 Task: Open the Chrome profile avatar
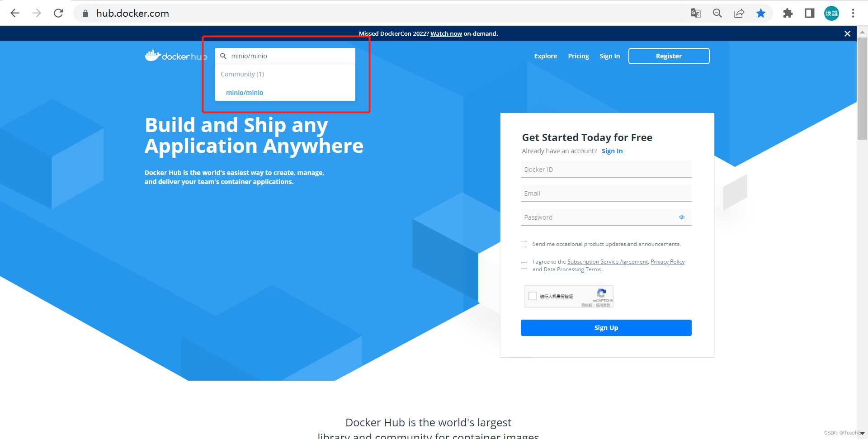831,13
